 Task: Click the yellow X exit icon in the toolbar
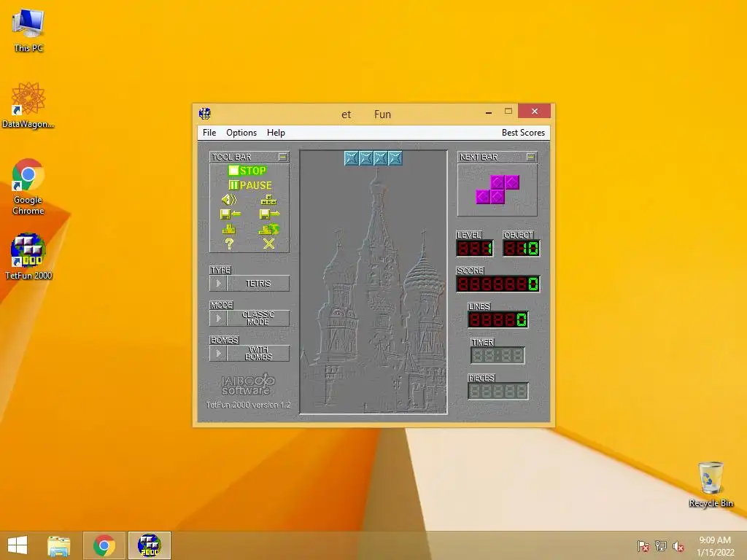point(268,244)
